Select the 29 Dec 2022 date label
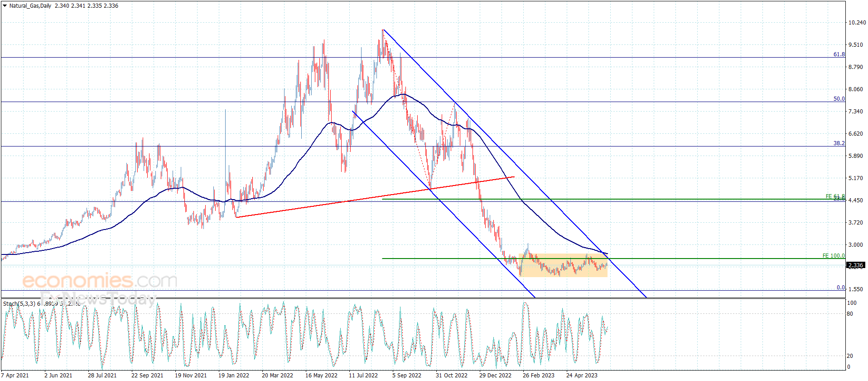The height and width of the screenshot is (381, 868). click(x=495, y=375)
